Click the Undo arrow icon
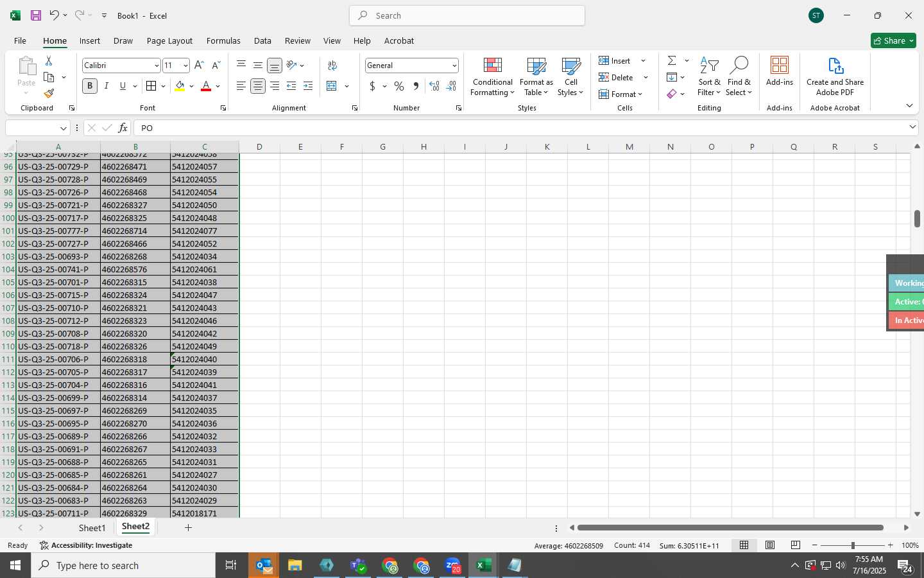 pyautogui.click(x=55, y=15)
